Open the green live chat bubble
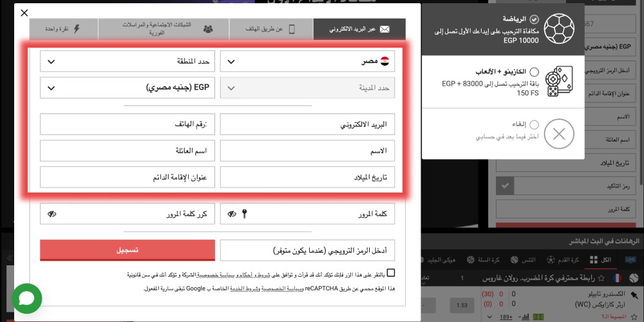 (26, 299)
